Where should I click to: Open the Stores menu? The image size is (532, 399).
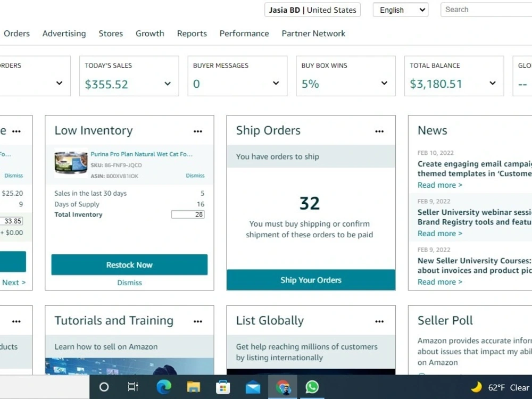click(111, 34)
